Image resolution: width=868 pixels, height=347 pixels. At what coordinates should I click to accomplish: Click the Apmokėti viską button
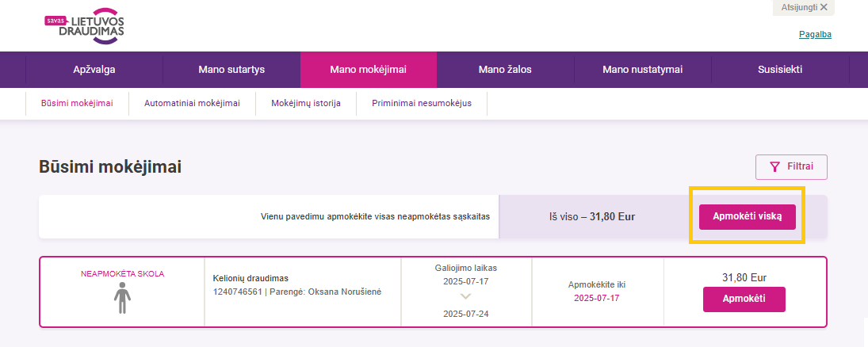tap(748, 217)
